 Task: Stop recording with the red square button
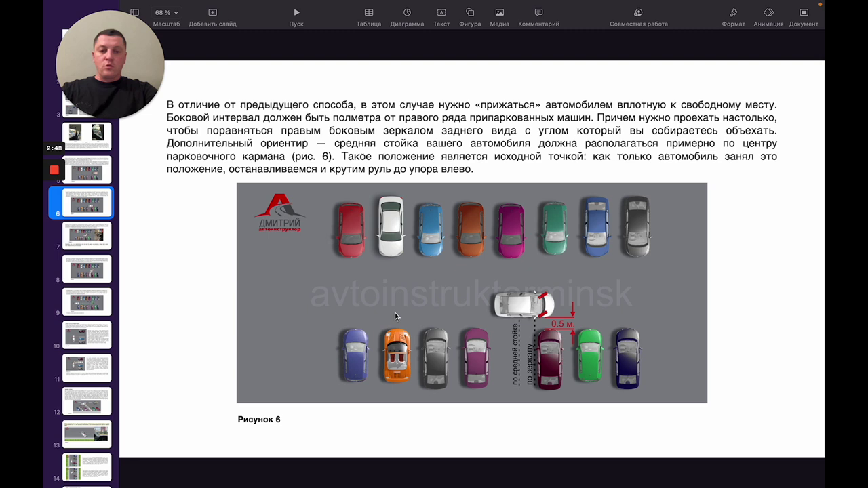pos(54,169)
